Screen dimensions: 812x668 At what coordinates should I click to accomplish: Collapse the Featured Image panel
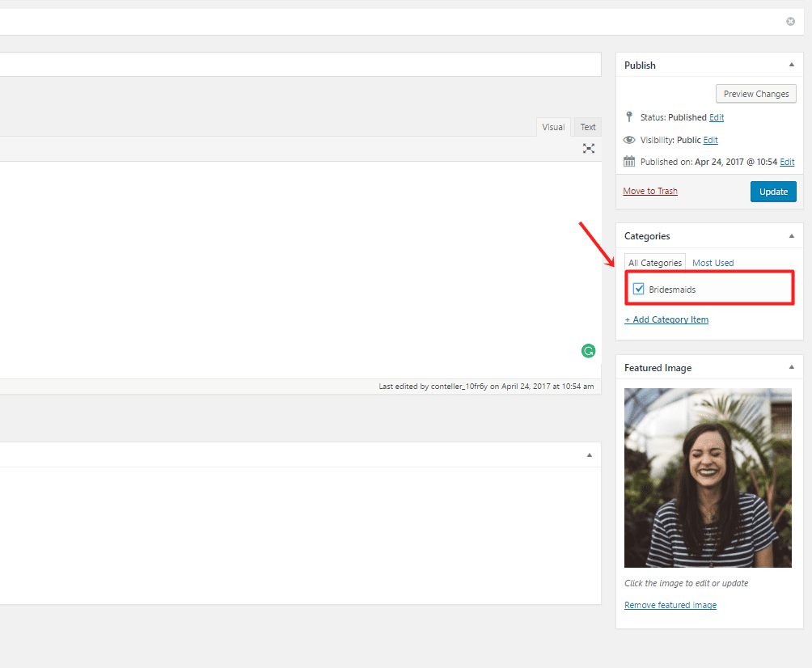coord(791,367)
